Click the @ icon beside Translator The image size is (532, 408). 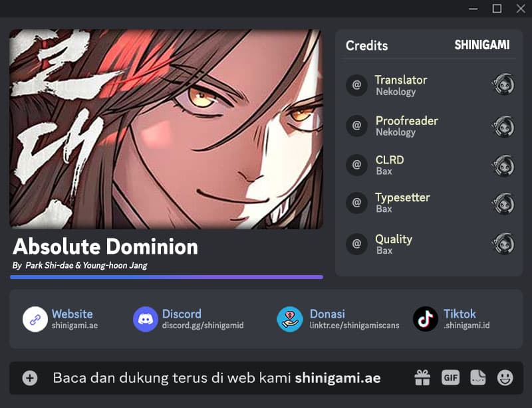pos(356,85)
